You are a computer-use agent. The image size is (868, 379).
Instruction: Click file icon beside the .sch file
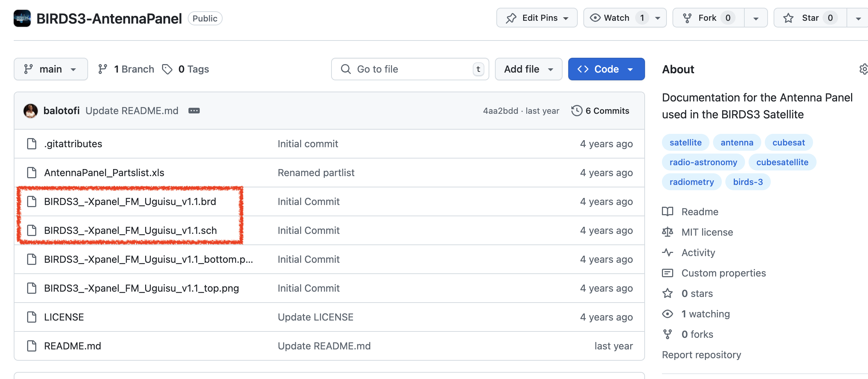pos(32,230)
